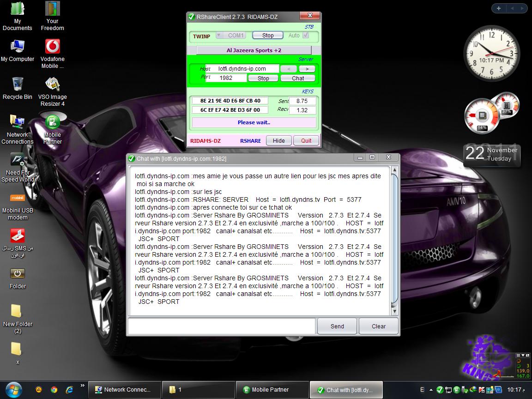Open Chat from RShareClient server section

298,78
